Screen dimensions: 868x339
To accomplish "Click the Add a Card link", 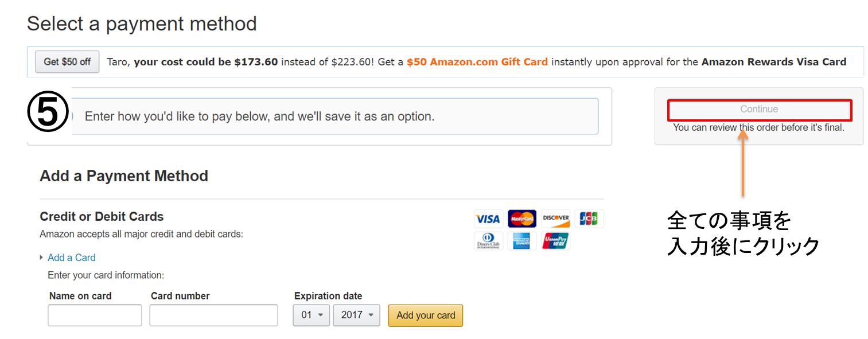I will [x=71, y=258].
